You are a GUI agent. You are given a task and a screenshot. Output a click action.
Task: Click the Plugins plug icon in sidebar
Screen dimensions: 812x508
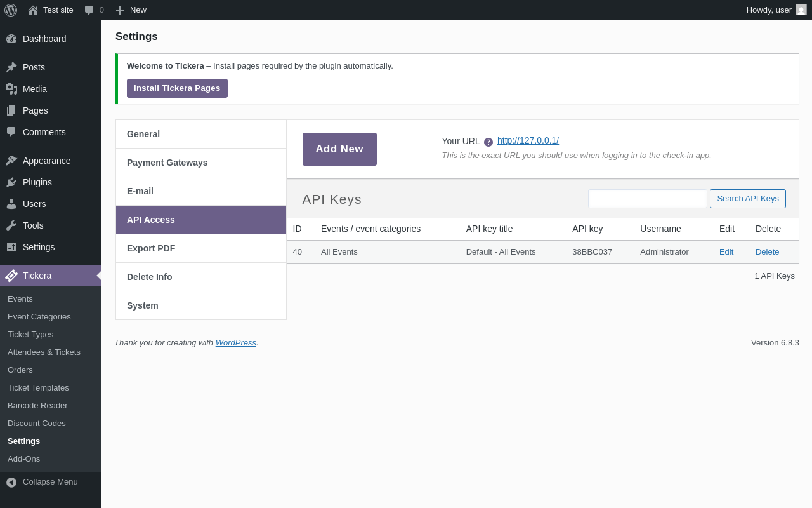(x=11, y=182)
